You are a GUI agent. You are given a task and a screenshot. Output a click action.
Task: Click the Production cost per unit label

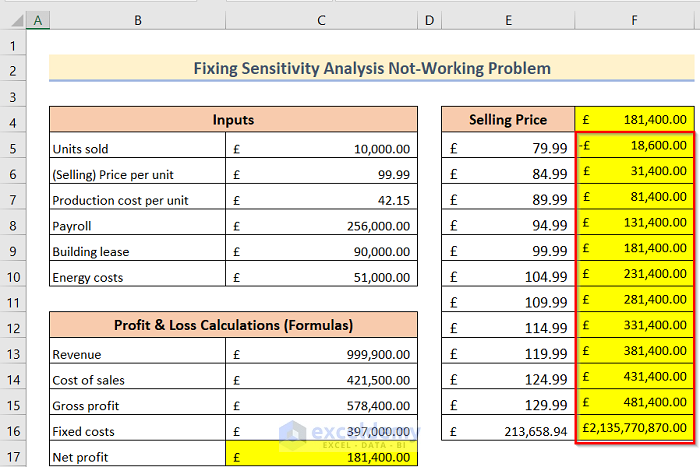click(138, 200)
